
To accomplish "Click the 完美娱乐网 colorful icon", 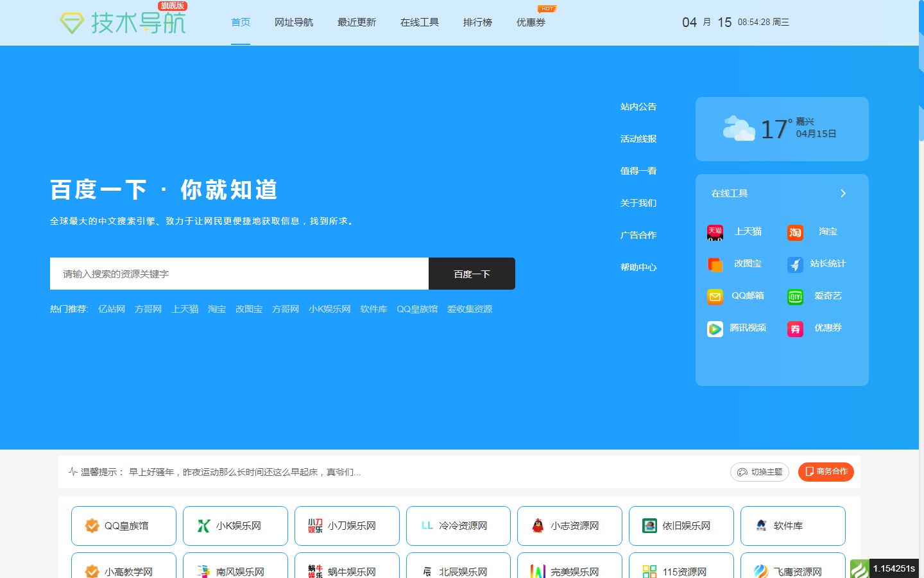I will coord(538,571).
